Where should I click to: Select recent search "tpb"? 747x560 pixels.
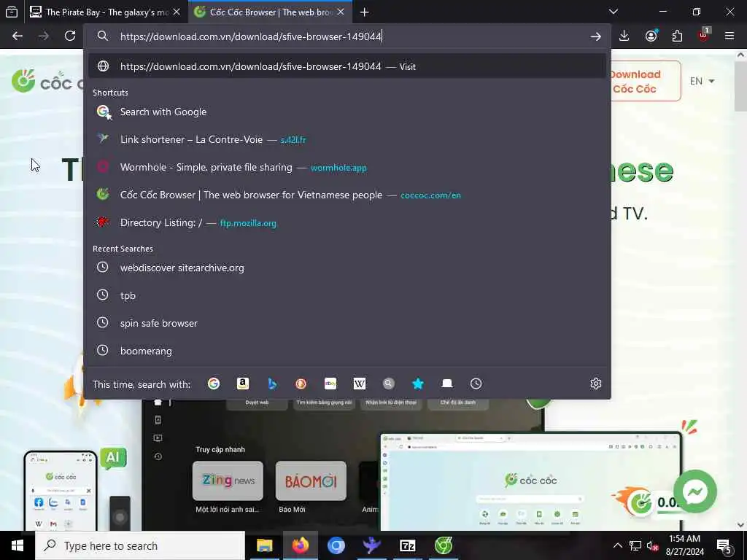tap(347, 295)
